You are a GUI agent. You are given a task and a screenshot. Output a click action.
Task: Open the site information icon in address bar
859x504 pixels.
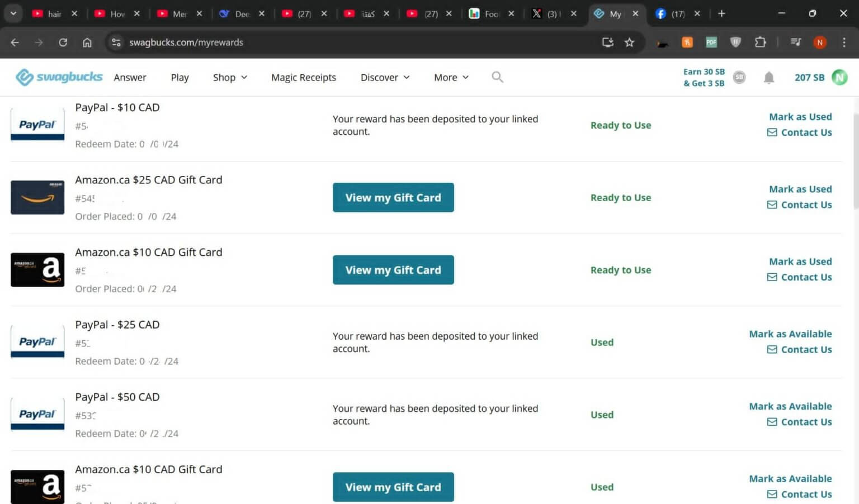click(116, 42)
